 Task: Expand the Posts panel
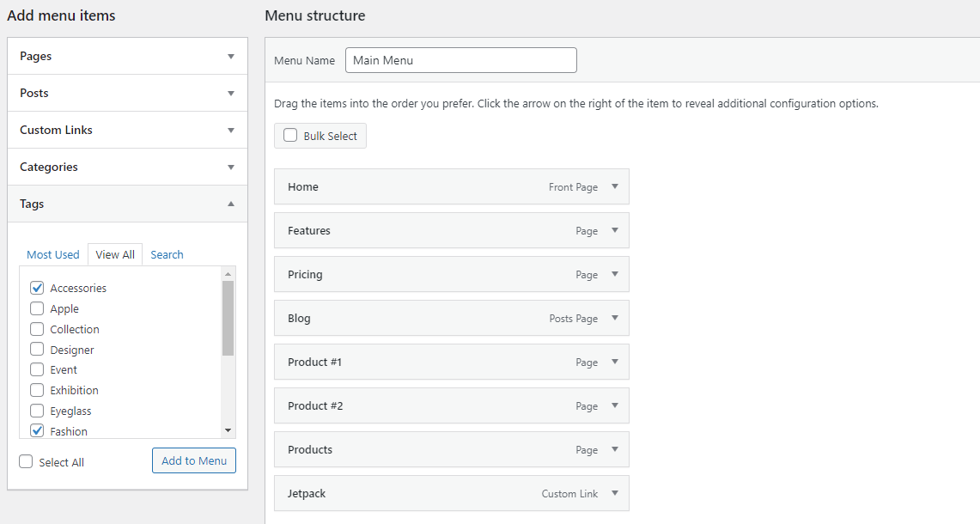(127, 92)
